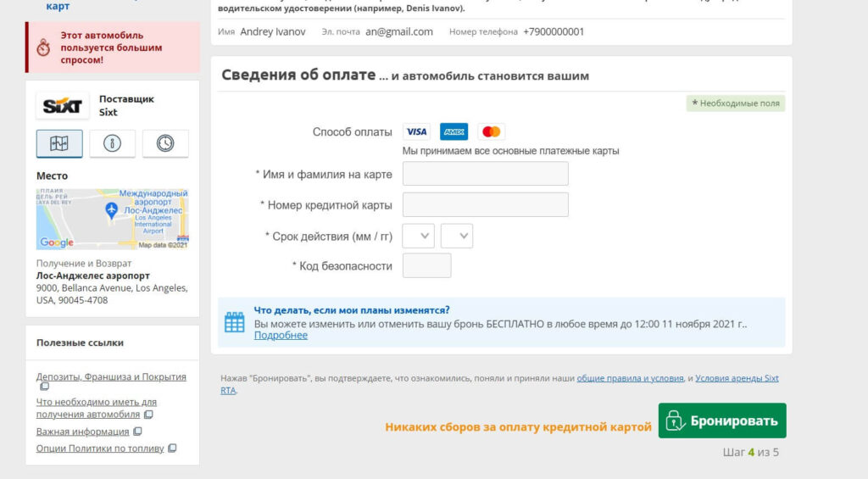Click the map icon tab under Sixt
The image size is (868, 479).
click(x=59, y=143)
